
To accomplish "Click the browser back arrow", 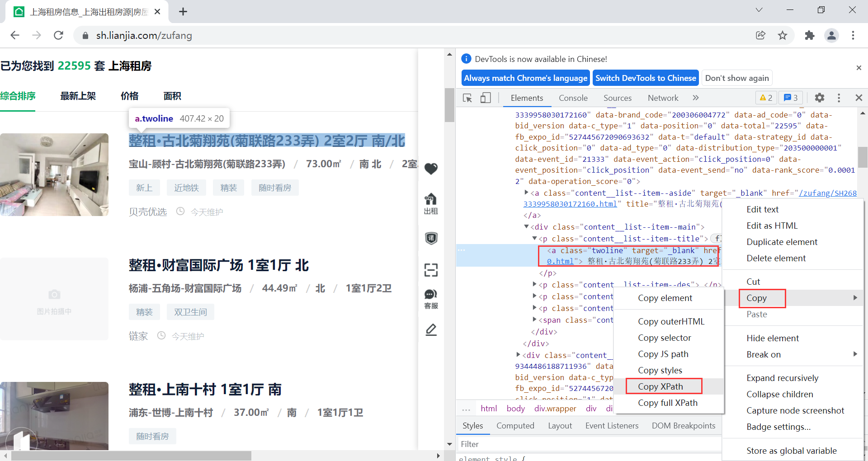I will [x=15, y=35].
